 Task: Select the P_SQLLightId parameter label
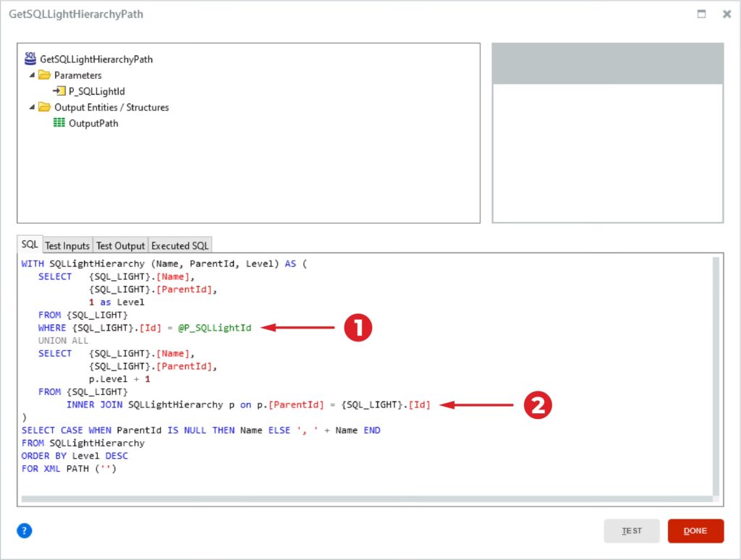96,92
